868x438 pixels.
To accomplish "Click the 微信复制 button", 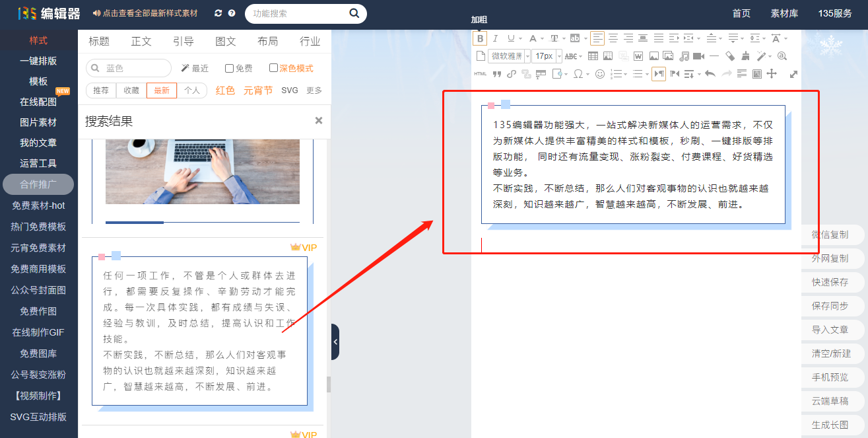I will point(830,235).
